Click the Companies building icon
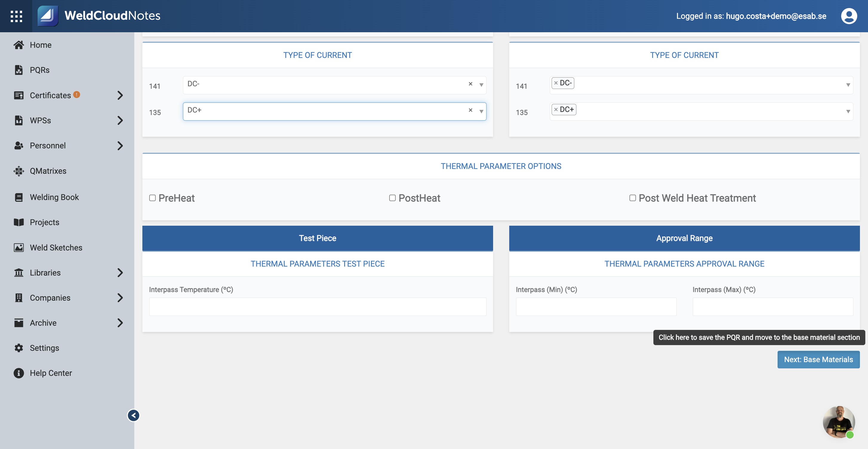 pyautogui.click(x=19, y=298)
